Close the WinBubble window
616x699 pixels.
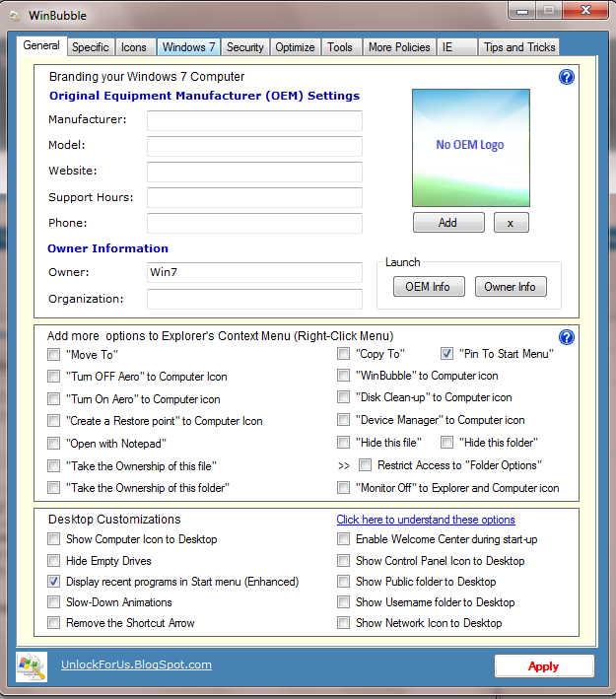tap(585, 11)
